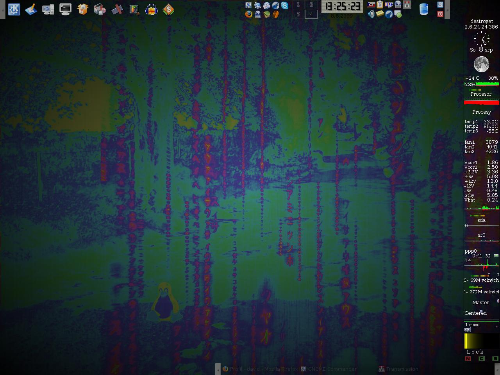Launch Firefox from the quick launcher
This screenshot has width=500, height=375.
tap(249, 14)
